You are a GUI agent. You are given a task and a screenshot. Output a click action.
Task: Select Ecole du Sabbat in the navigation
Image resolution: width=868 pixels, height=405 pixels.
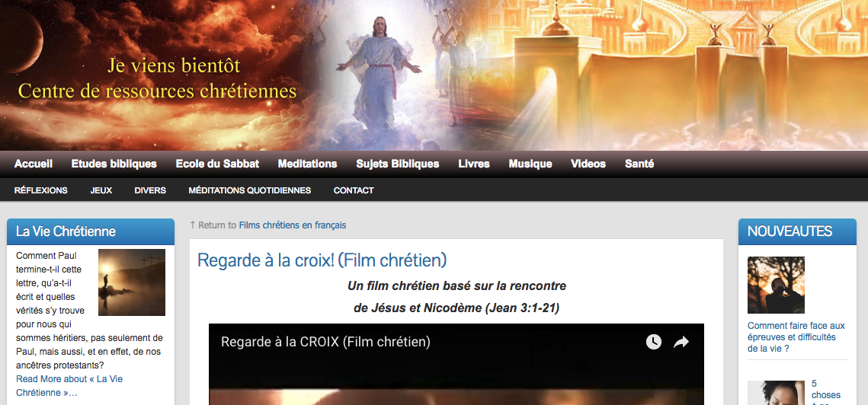[x=217, y=164]
